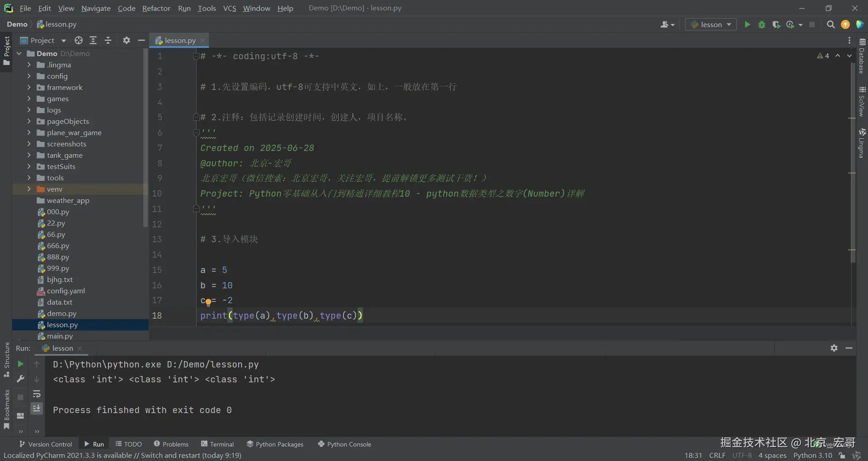
Task: Open the Lingma side panel
Action: point(862,143)
